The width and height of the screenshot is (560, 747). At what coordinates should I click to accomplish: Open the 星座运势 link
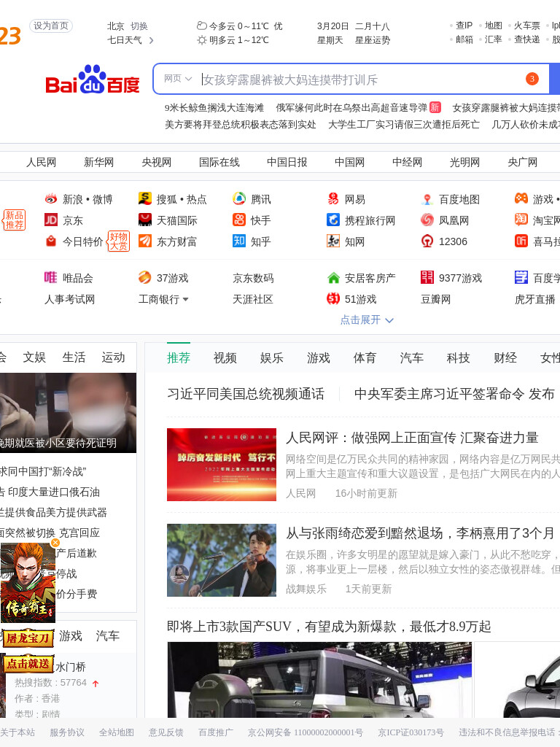[x=373, y=41]
